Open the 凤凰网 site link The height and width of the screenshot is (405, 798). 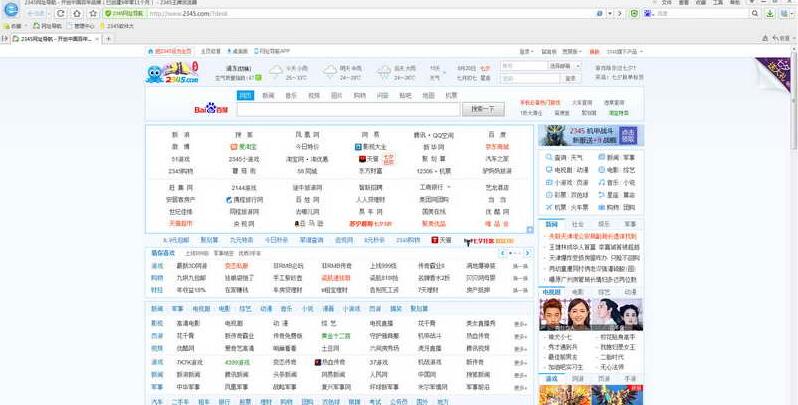click(302, 134)
